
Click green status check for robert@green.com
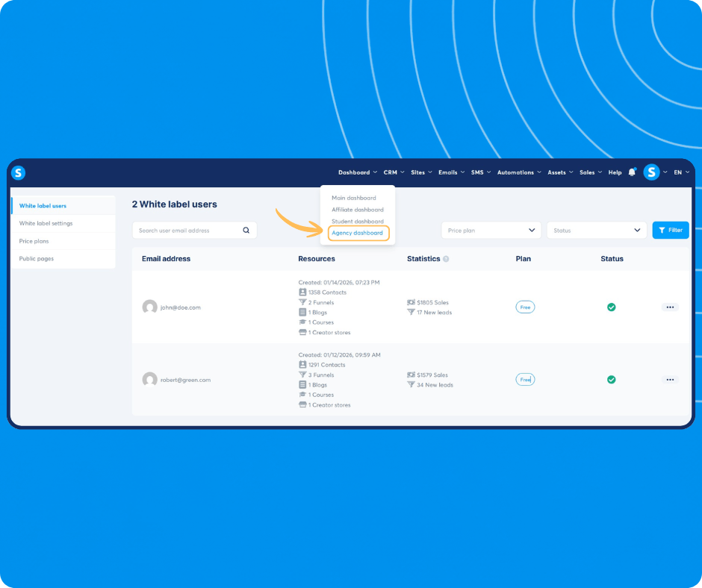(x=611, y=380)
